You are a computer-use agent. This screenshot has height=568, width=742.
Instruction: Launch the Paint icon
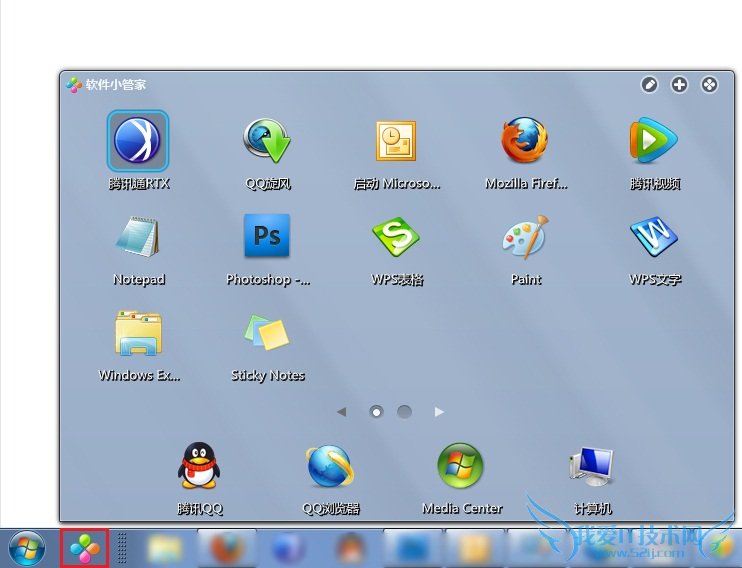pyautogui.click(x=525, y=237)
